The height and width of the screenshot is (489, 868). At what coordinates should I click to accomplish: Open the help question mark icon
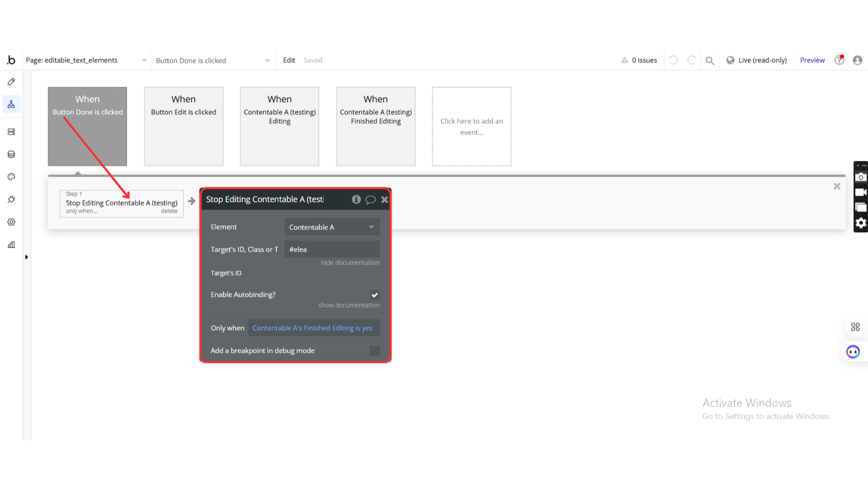pos(839,60)
